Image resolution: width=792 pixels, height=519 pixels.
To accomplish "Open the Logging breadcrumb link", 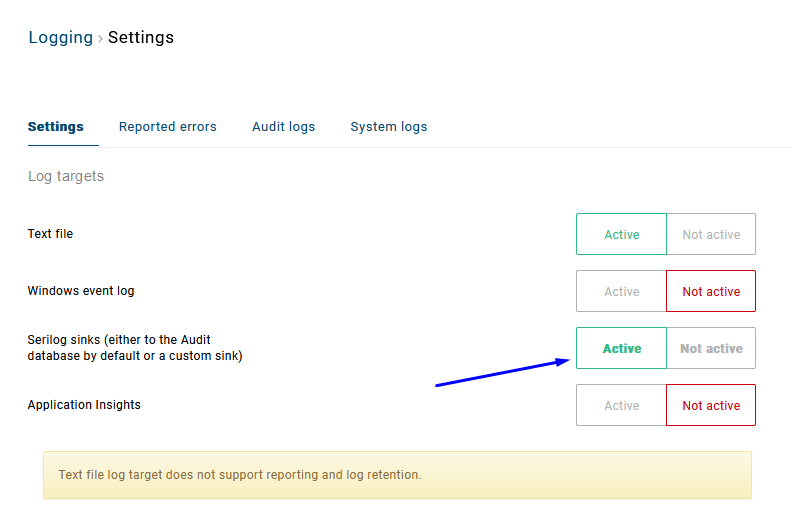I will pyautogui.click(x=60, y=38).
